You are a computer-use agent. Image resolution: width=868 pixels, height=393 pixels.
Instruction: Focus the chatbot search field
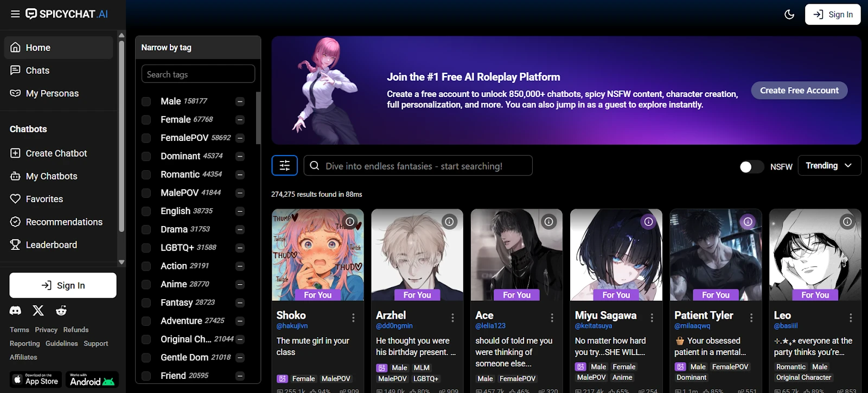pos(418,166)
